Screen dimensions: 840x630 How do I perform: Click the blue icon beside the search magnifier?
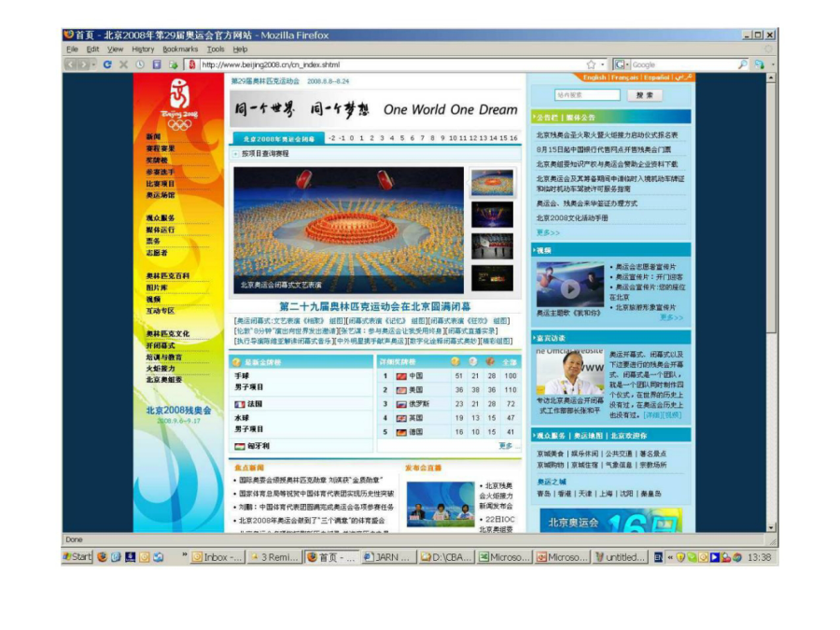coord(759,64)
